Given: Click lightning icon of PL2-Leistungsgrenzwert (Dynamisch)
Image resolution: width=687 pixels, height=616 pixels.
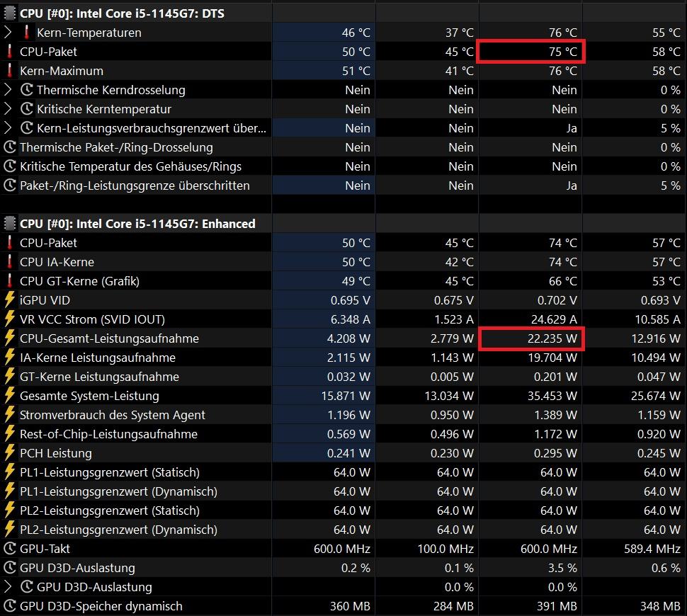Looking at the screenshot, I should click(x=10, y=530).
